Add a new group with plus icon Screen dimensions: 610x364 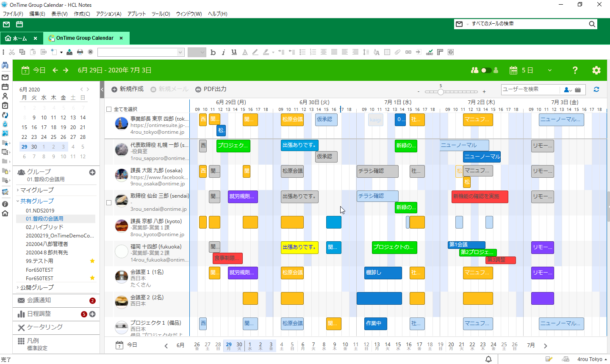coord(92,172)
